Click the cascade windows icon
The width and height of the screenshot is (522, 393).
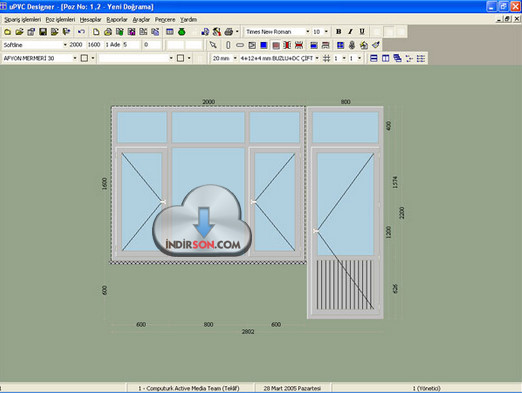point(397,59)
